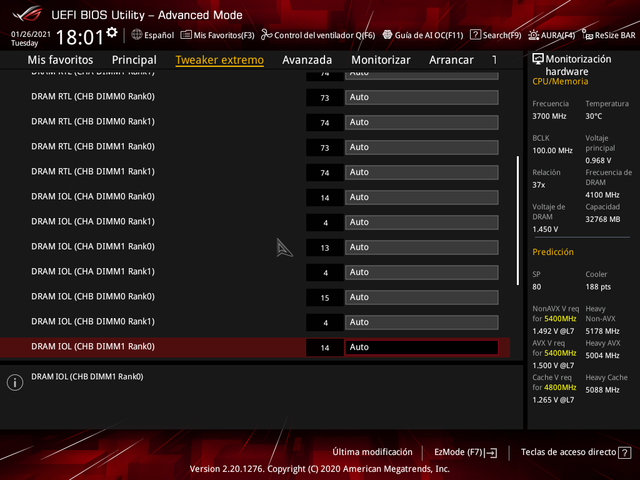Set DRAM IOL (CHA DIMM0 Rank1) Auto field
Viewport: 640px width, 480px height.
coord(422,222)
